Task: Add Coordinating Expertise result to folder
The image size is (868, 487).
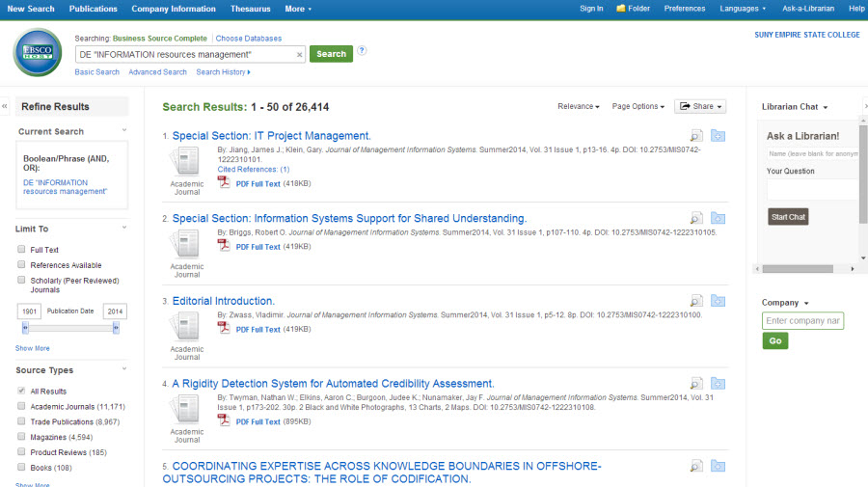Action: click(718, 466)
